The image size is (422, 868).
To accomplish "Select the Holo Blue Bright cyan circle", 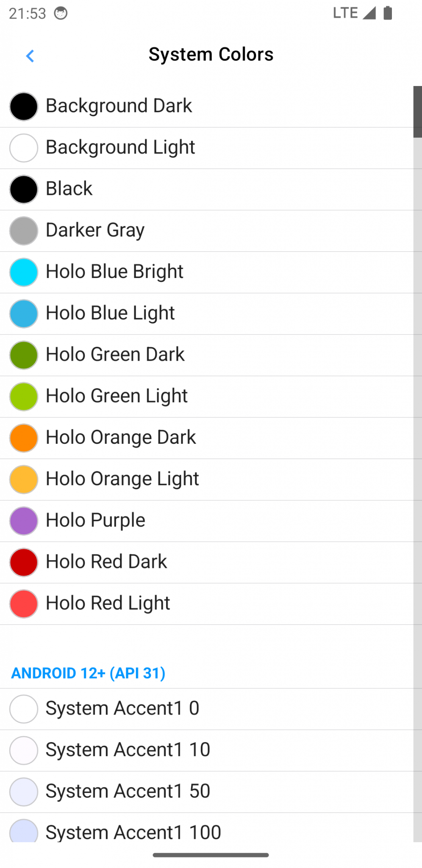I will click(x=24, y=272).
